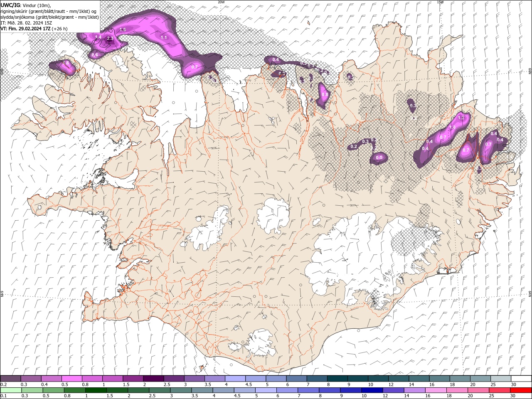532x399 pixels.
Task: Click the 1.6 value in the northwest band
Action: tap(123, 30)
